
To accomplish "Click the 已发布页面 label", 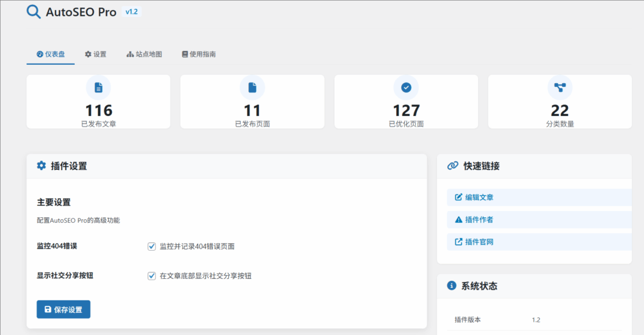I will pyautogui.click(x=252, y=123).
